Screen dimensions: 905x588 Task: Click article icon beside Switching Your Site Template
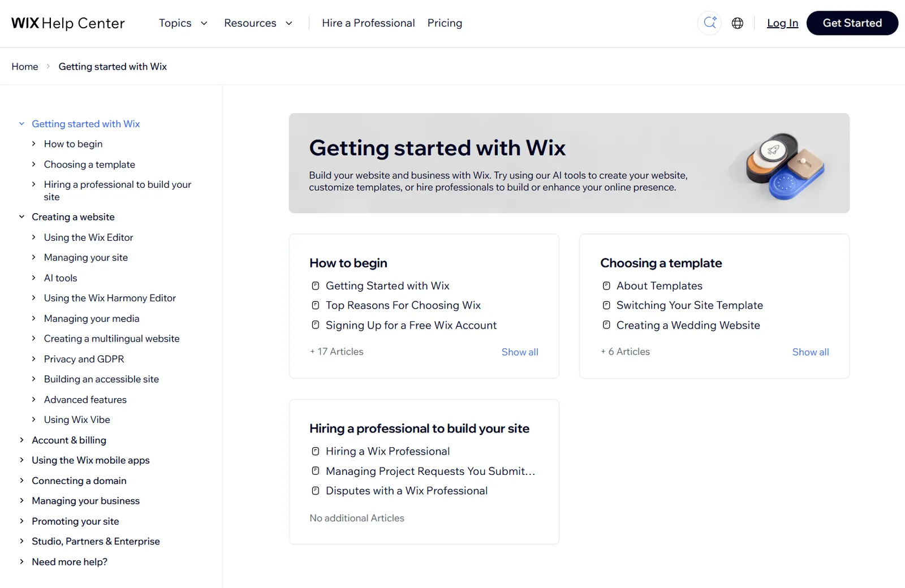[x=606, y=305]
